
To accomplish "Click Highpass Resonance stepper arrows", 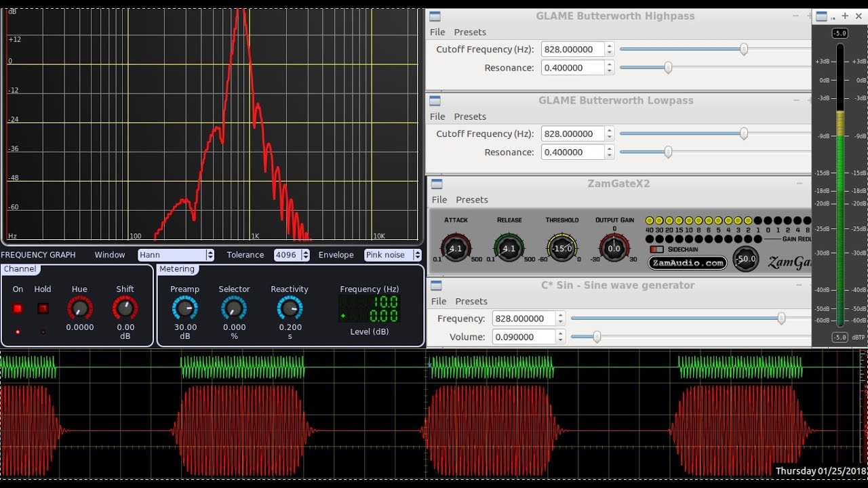I will (x=609, y=68).
